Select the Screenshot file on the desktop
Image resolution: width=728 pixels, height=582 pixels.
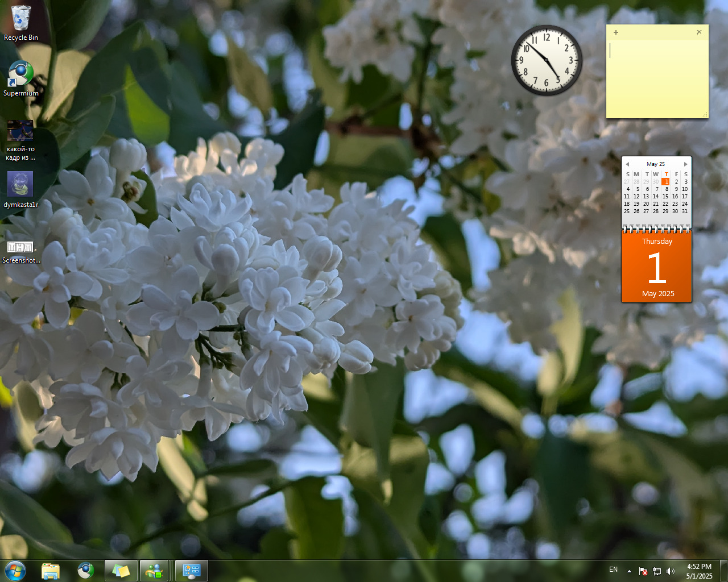(20, 252)
